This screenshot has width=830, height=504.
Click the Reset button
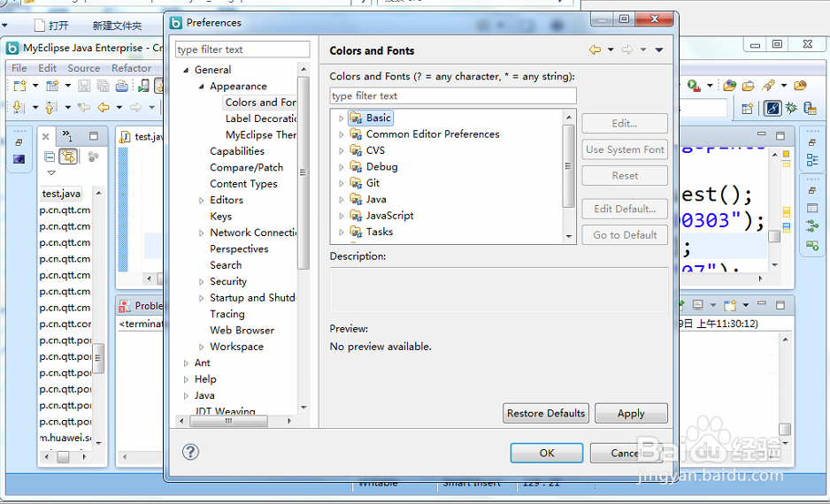pyautogui.click(x=625, y=176)
